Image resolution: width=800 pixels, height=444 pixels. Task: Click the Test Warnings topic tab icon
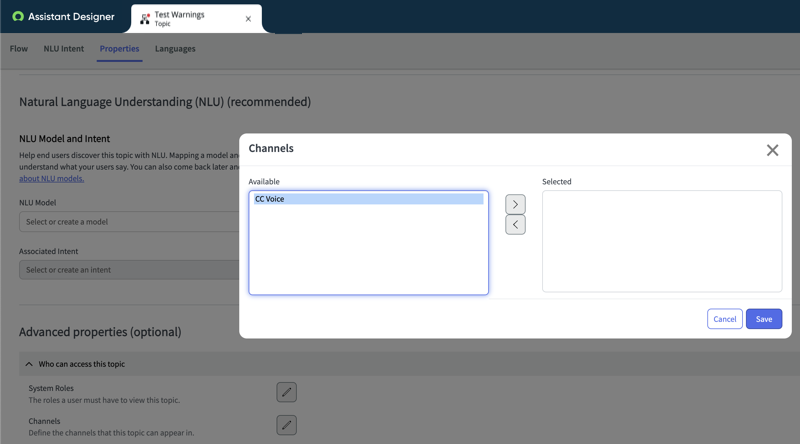pyautogui.click(x=145, y=19)
